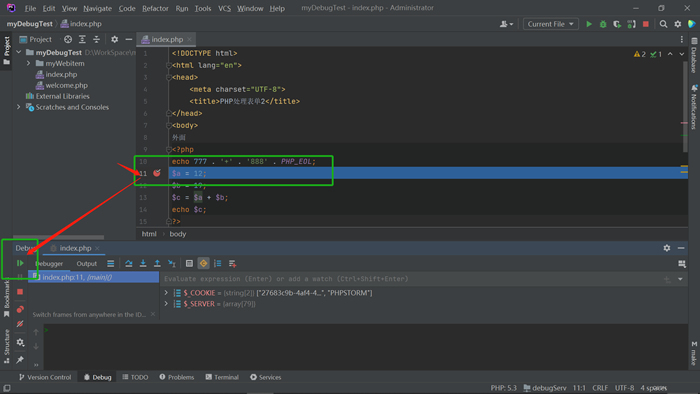
Task: Switch to the Output tab in Debug panel
Action: [x=87, y=264]
